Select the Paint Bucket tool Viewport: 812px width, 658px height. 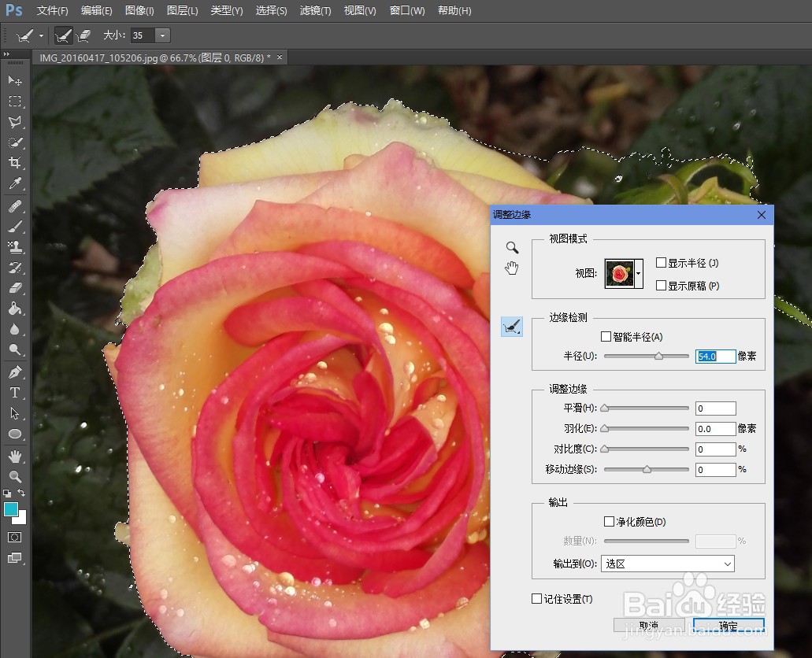pos(15,309)
